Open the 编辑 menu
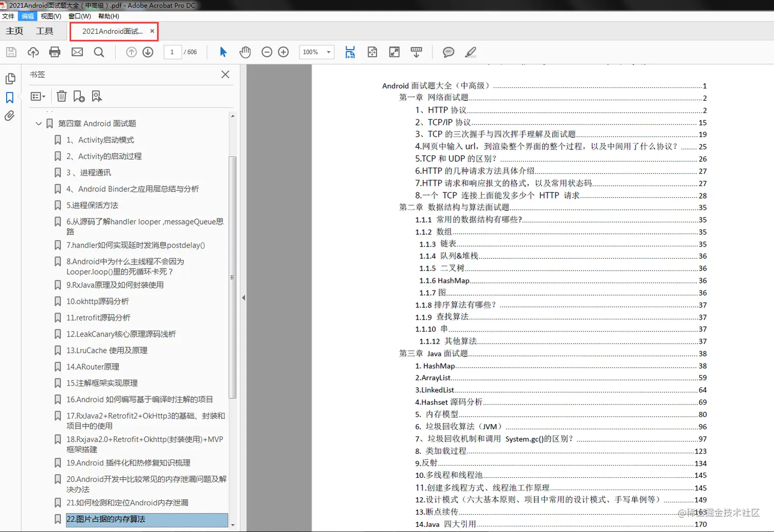This screenshot has height=532, width=774. pos(28,16)
